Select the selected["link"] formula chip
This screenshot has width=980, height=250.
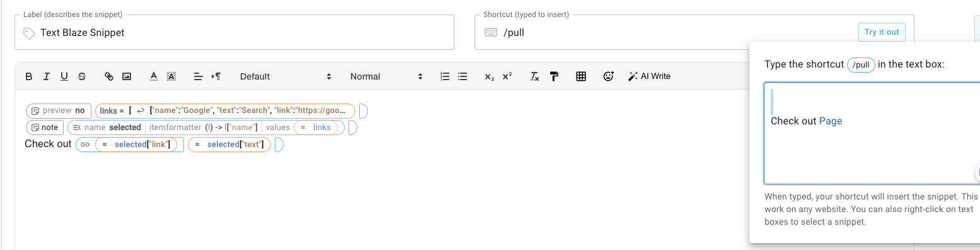(135, 145)
